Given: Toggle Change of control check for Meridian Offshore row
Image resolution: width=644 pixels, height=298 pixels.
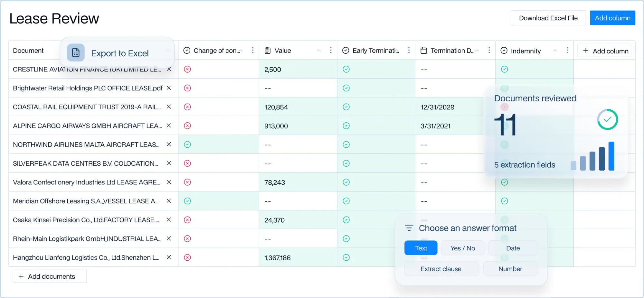Looking at the screenshot, I should click(x=187, y=201).
